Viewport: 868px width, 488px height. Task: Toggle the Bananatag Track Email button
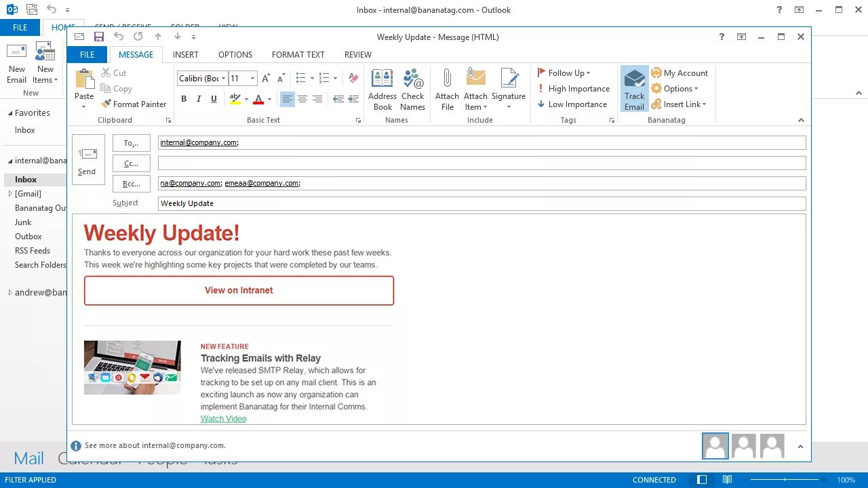pyautogui.click(x=635, y=89)
